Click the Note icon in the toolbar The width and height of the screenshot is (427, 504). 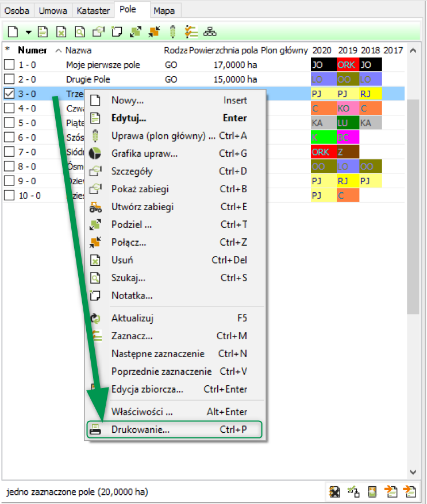(x=117, y=32)
